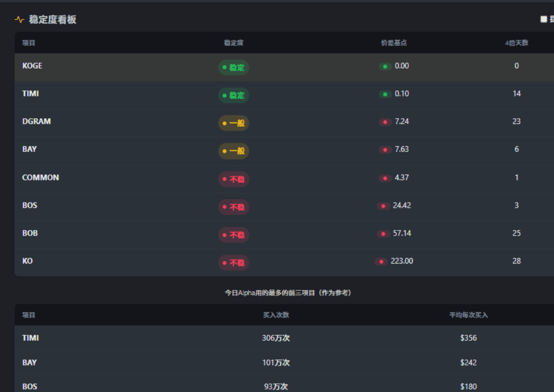Screen dimensions: 554x392
Task: Click the red spread indicator for BAY
Action: (x=385, y=150)
